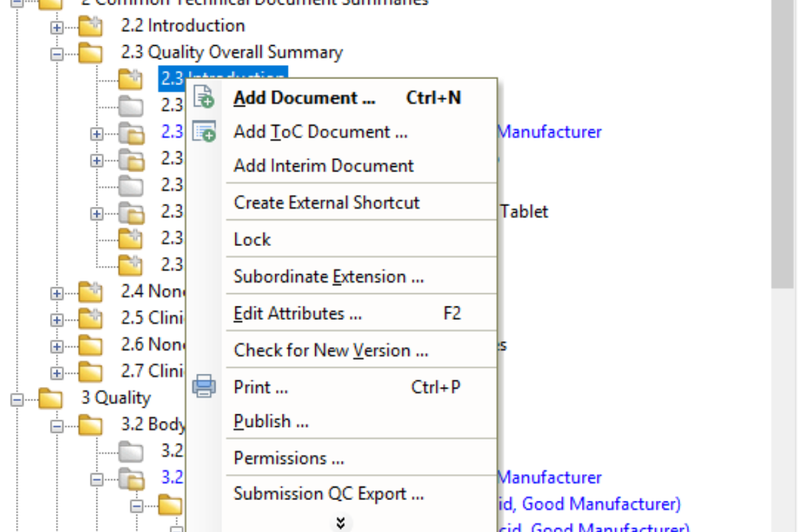Click the Add Document icon in the context menu

(204, 97)
